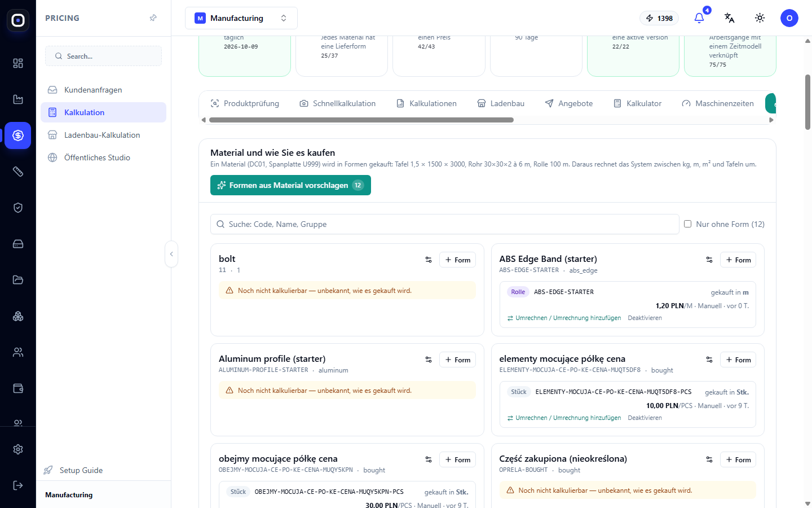Open the Manufacturing workspace dropdown
Screen dimensions: 812x508
tap(241, 18)
